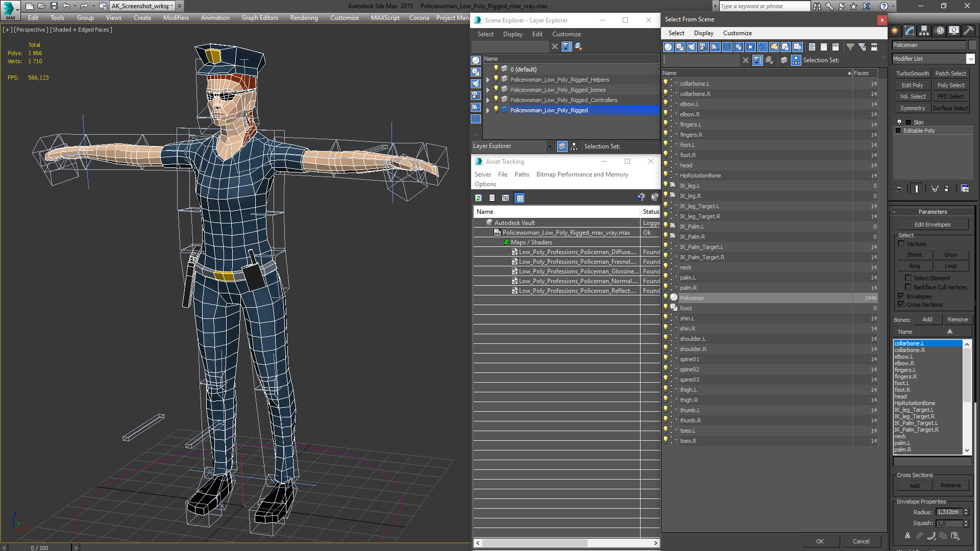Click Refresh icon in Asset Tracking toolbar
The height and width of the screenshot is (551, 980).
[478, 198]
